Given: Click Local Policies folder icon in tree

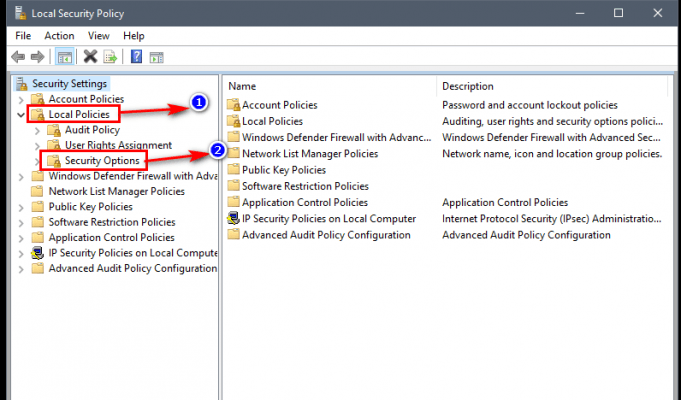Looking at the screenshot, I should pos(38,115).
